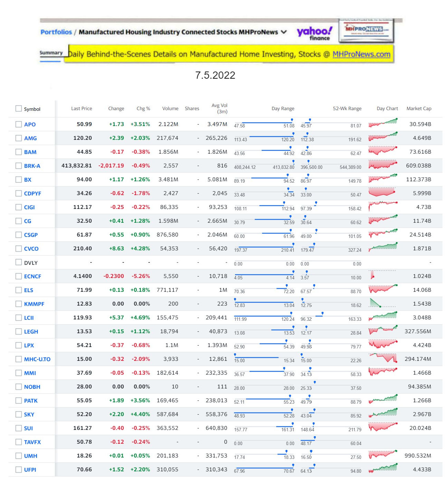Click SUI average volume 640,830
This screenshot has height=481, width=448.
(216, 428)
